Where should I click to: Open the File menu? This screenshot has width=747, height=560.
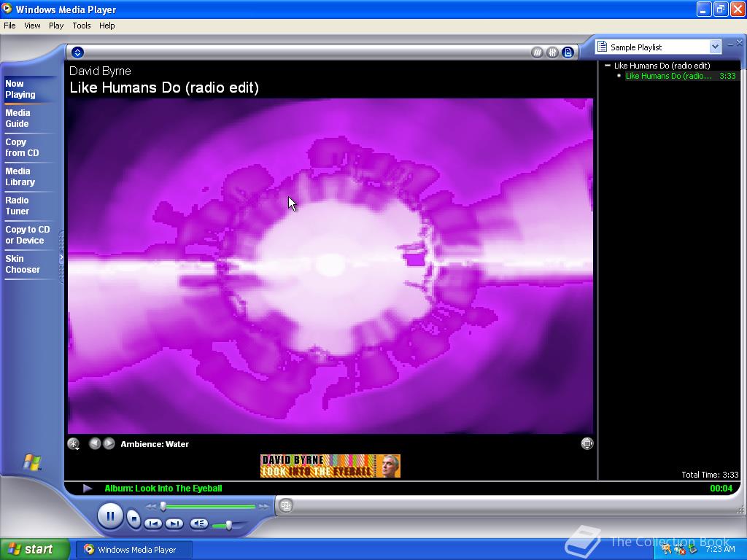tap(9, 26)
